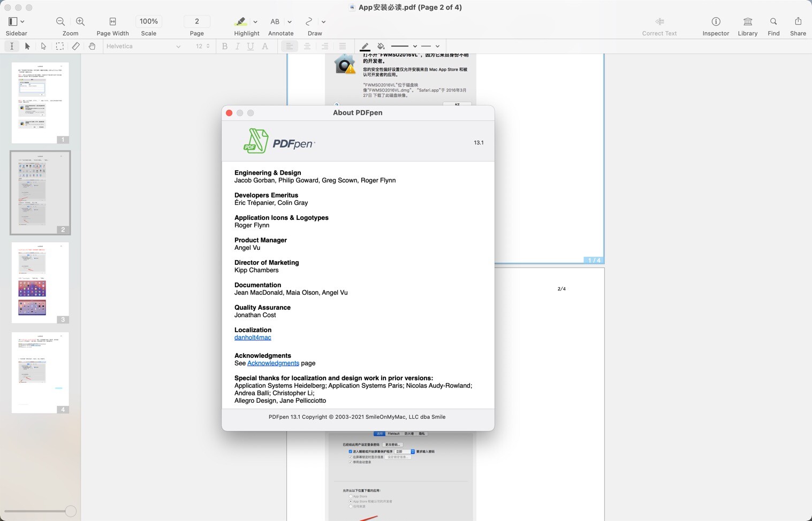The width and height of the screenshot is (812, 521).
Task: Select the Highlight marker tool
Action: coord(240,21)
